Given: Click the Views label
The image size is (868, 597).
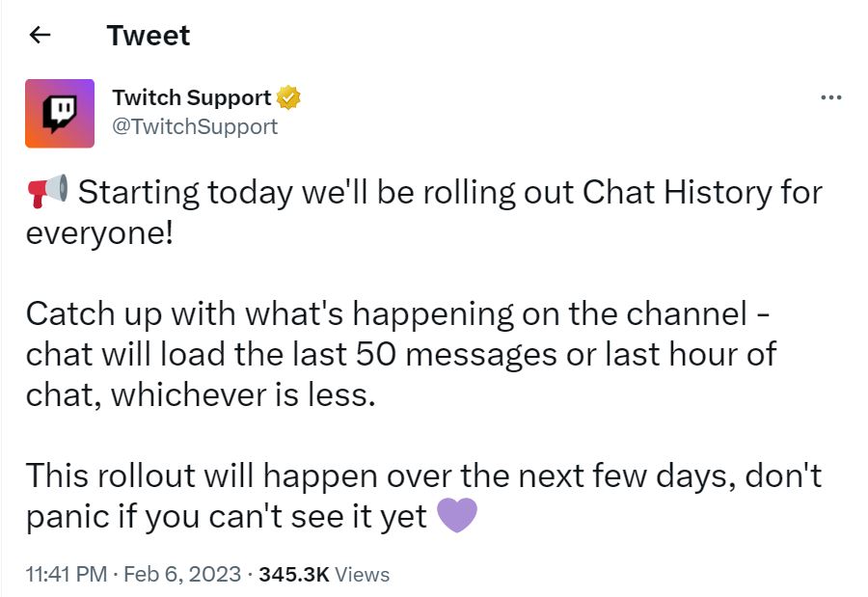Looking at the screenshot, I should 362,574.
